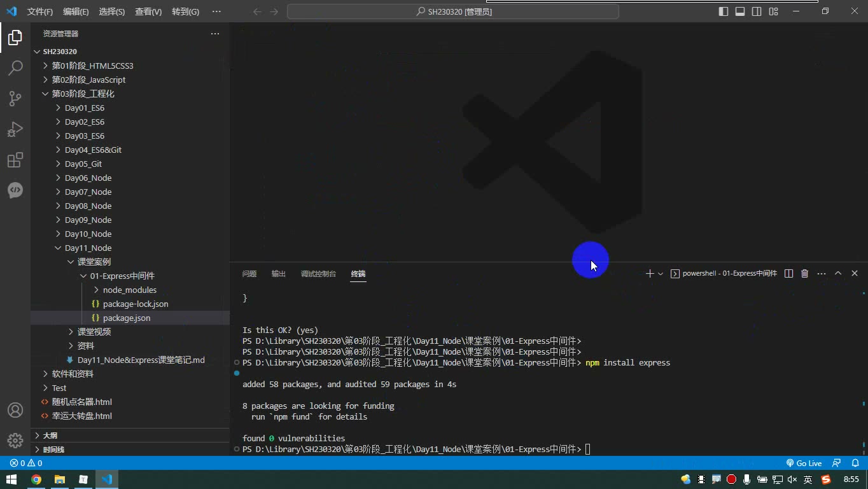Click the Go Live status button

804,463
